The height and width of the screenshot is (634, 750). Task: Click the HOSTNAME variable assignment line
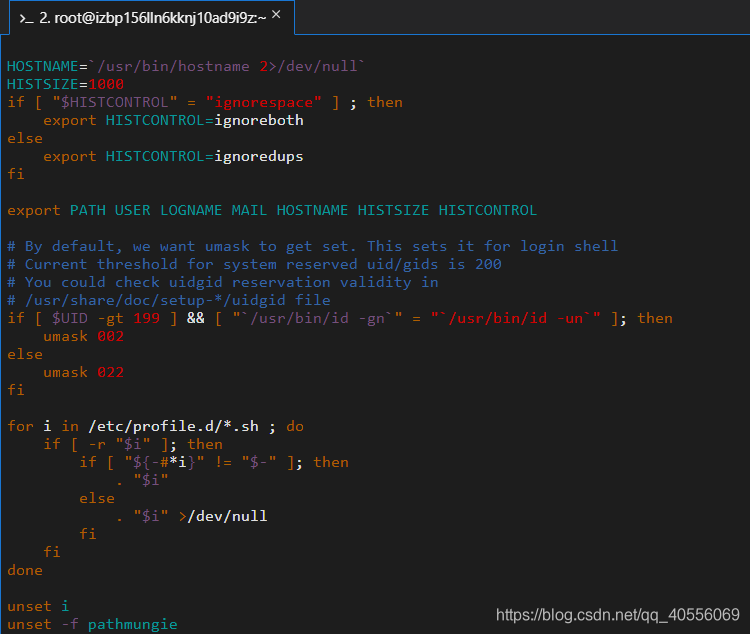pos(186,66)
